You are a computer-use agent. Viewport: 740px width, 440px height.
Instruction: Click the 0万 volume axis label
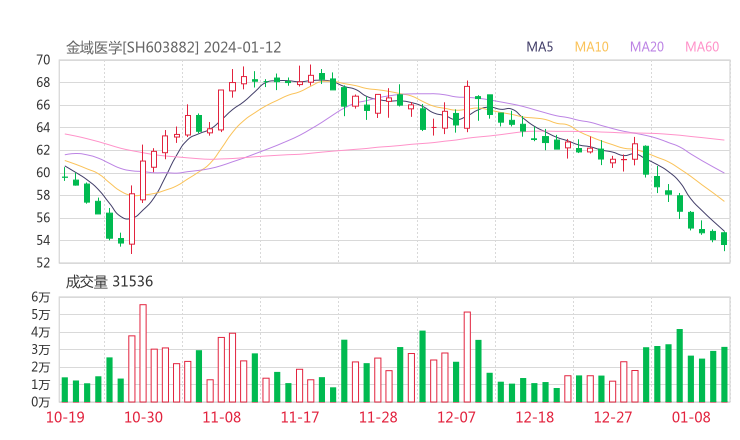[x=41, y=402]
